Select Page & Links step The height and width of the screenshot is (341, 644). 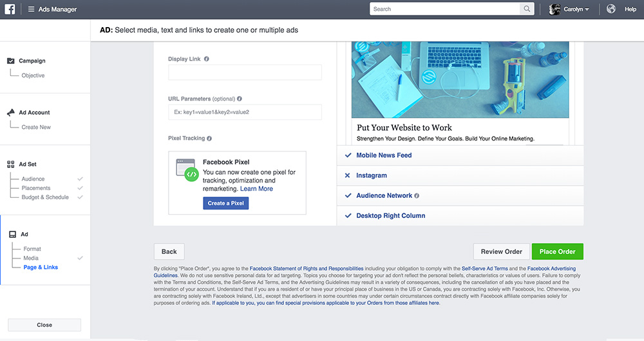(x=41, y=267)
